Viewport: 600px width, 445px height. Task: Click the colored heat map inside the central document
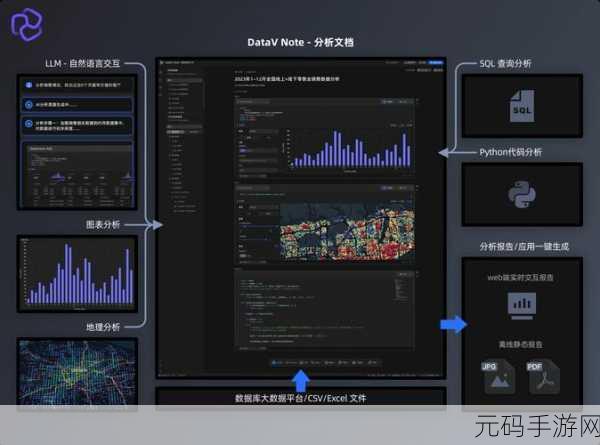(x=347, y=233)
